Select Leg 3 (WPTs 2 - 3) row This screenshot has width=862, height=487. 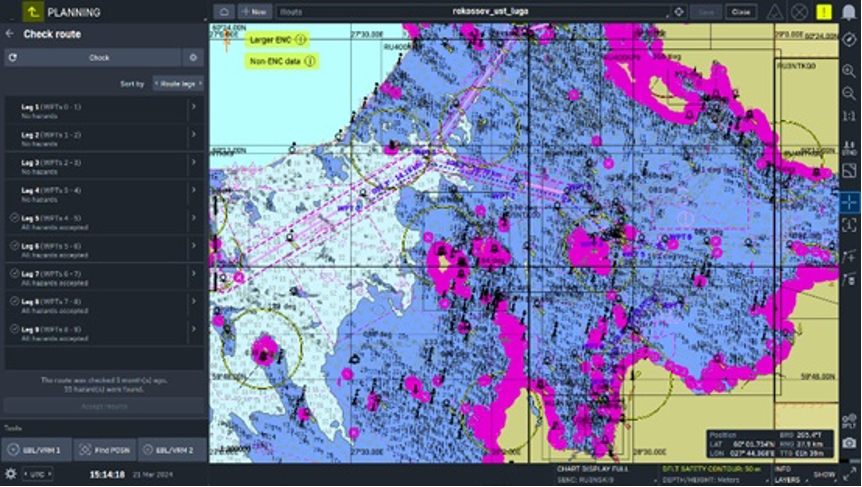pos(104,166)
